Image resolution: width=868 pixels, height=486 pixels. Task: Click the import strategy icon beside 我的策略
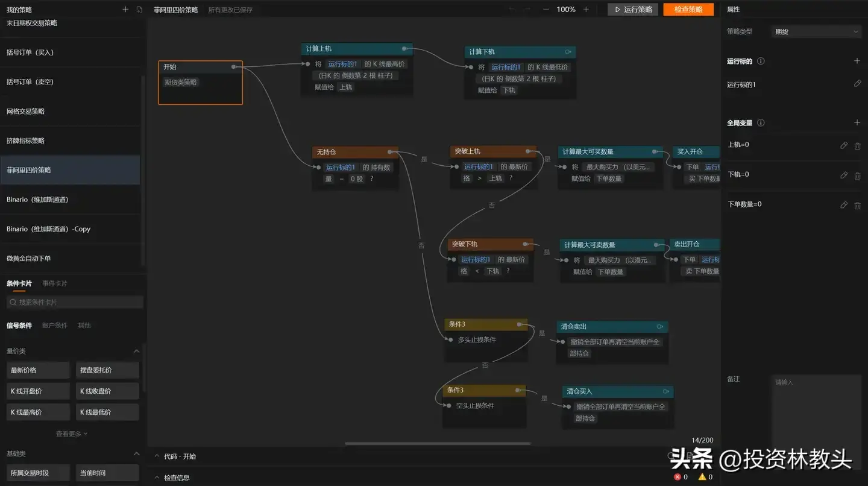pos(139,10)
